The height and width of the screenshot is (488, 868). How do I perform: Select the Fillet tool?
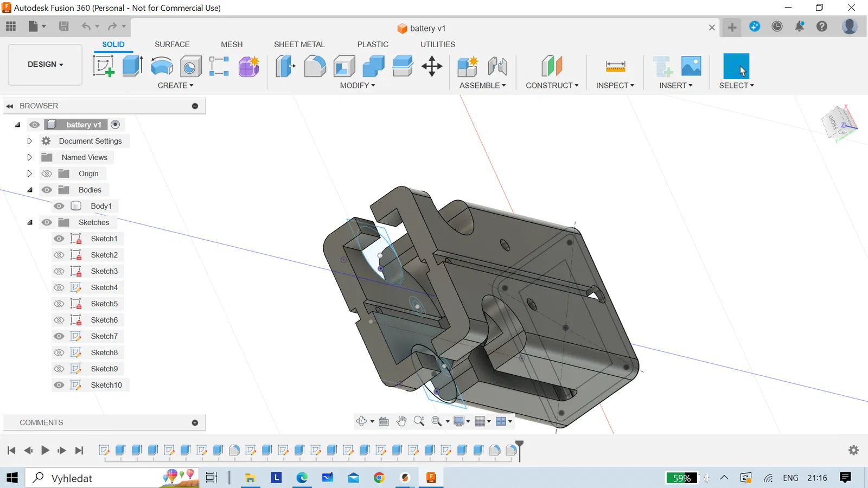pos(315,66)
